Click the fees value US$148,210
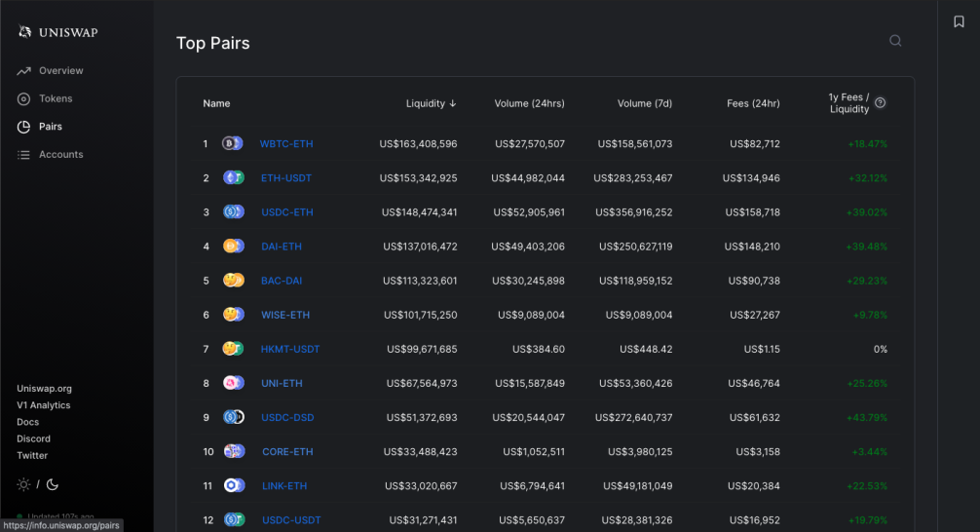The width and height of the screenshot is (980, 532). 752,247
